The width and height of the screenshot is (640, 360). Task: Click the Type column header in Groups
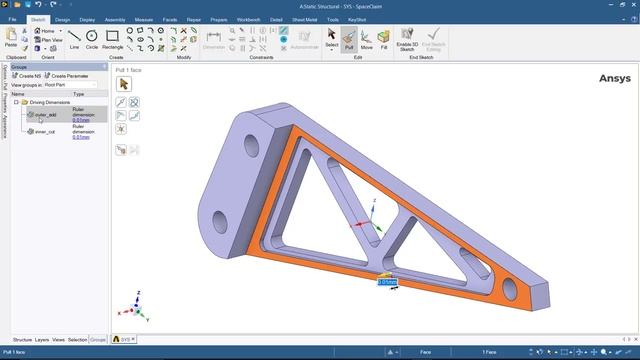[78, 94]
